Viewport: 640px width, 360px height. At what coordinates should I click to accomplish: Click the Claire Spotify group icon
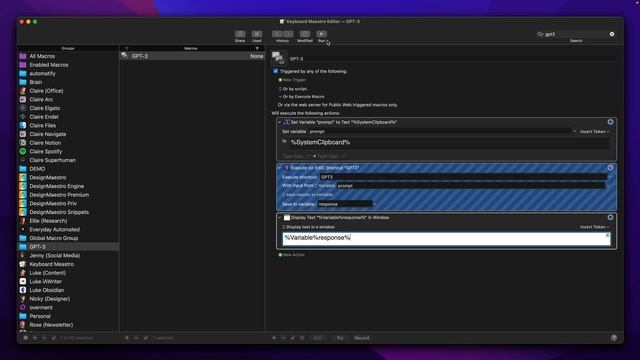[x=23, y=151]
